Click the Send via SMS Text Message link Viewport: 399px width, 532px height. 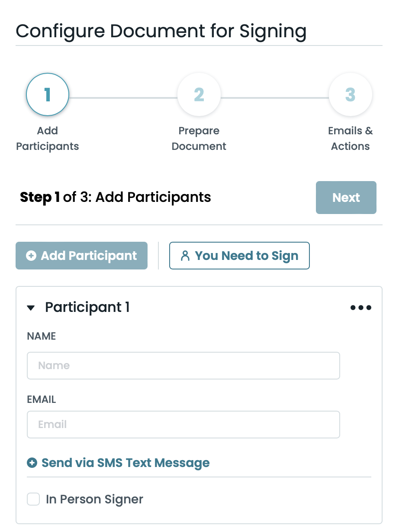coord(125,463)
